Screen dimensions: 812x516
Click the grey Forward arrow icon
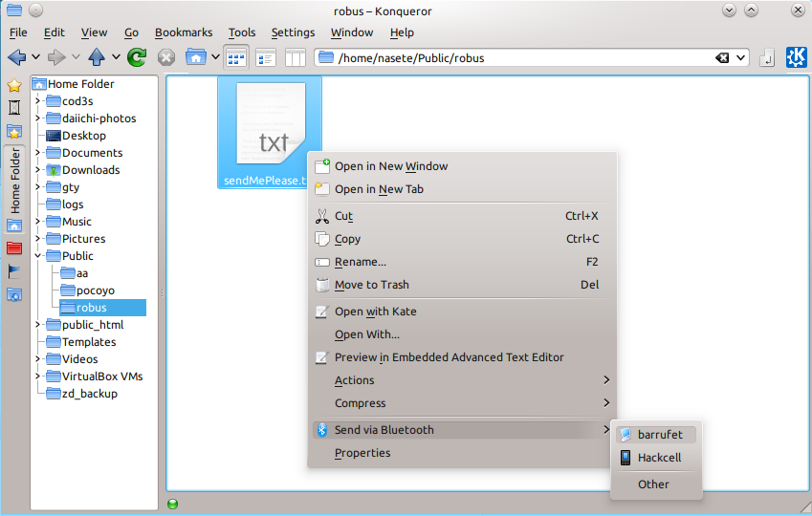point(55,57)
